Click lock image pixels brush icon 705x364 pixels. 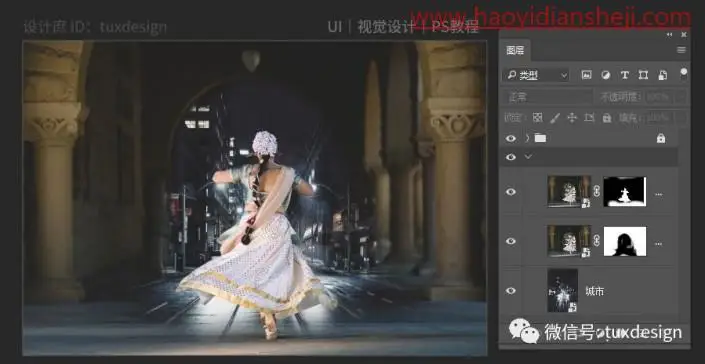[555, 118]
